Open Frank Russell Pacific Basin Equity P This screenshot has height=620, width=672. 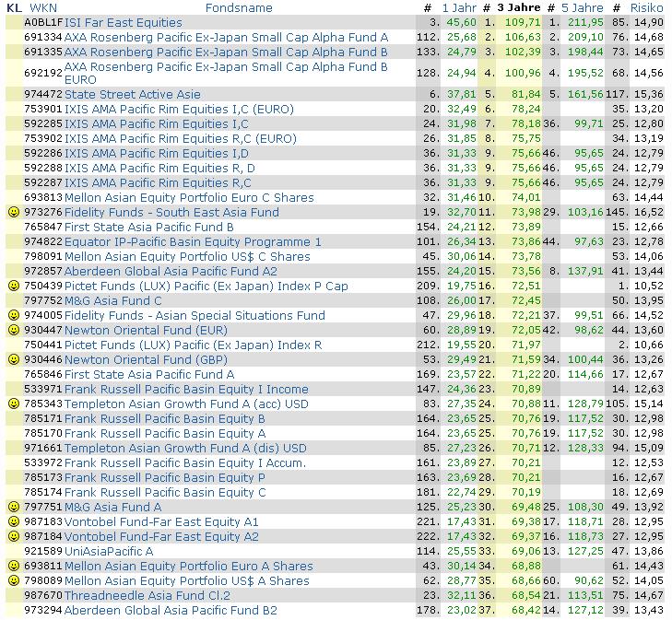pyautogui.click(x=165, y=477)
